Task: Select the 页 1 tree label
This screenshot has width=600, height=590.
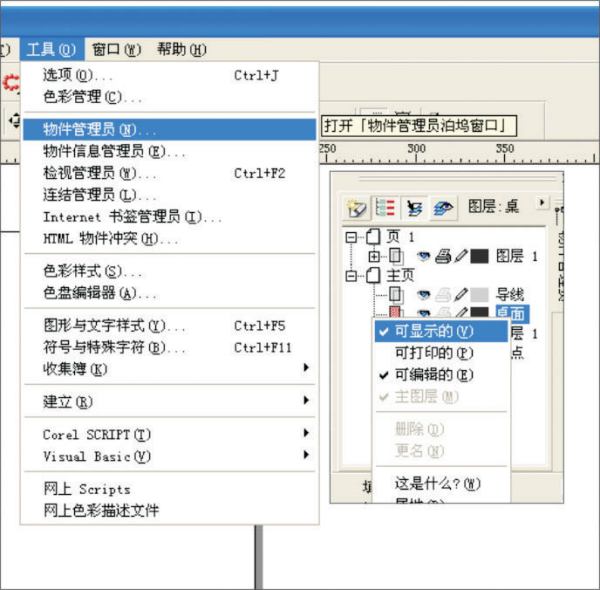Action: tap(400, 237)
